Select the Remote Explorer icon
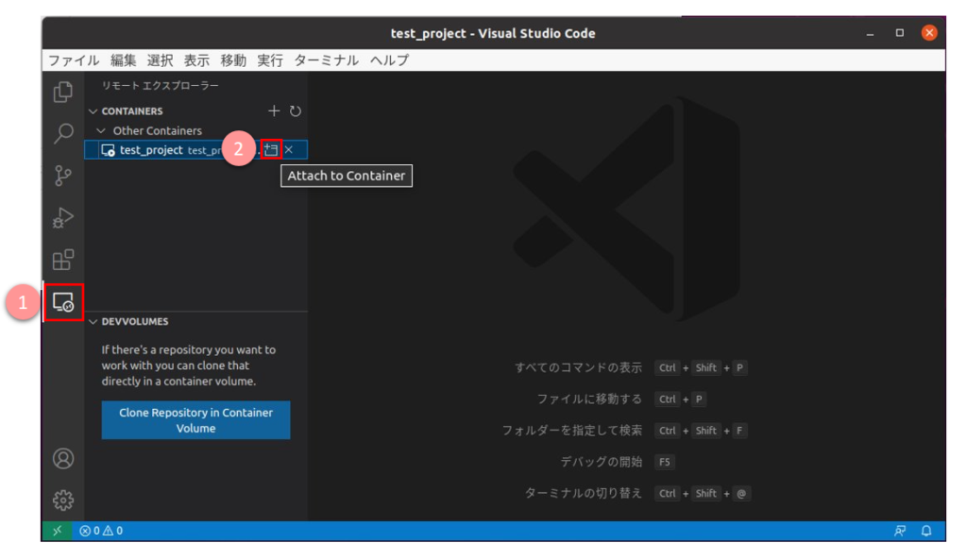Screen dimensions: 967x560 62,300
